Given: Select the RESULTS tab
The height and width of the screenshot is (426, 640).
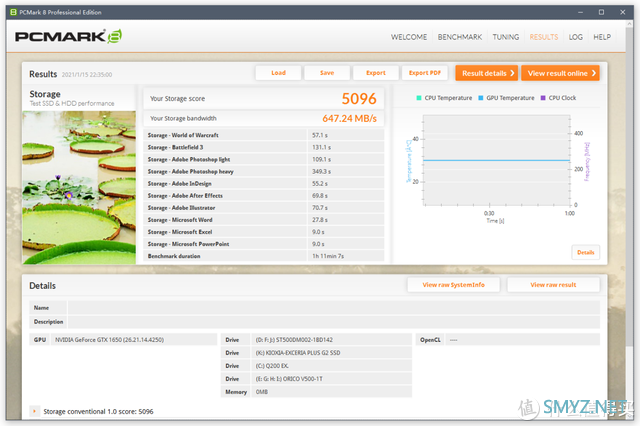Looking at the screenshot, I should [544, 37].
